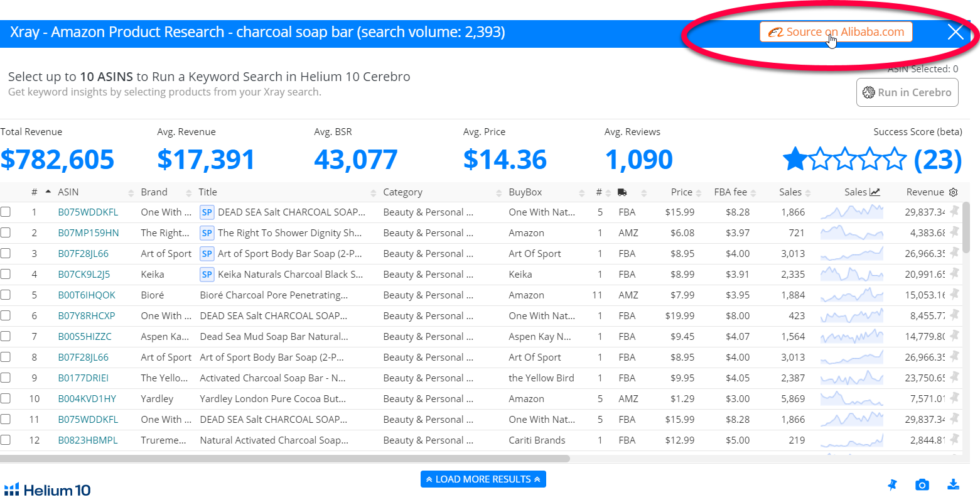Pin the Keika row with revenue 20,991.65

pos(955,274)
